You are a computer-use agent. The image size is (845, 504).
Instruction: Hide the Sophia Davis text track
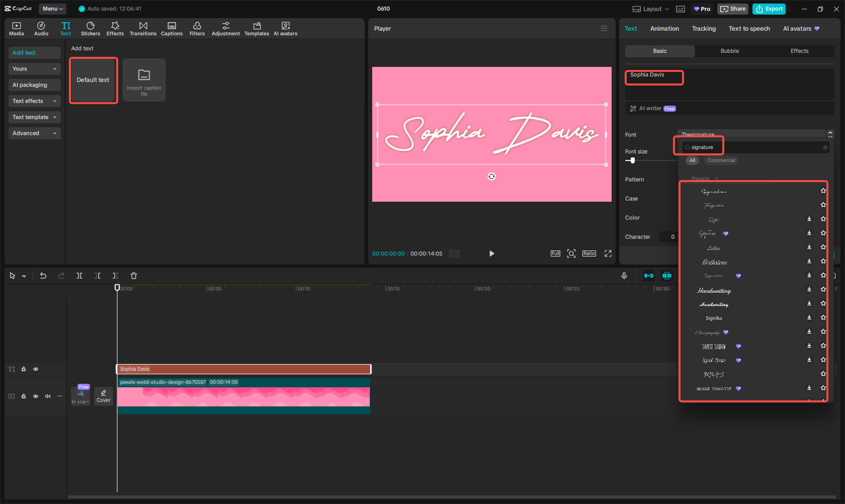pyautogui.click(x=36, y=369)
